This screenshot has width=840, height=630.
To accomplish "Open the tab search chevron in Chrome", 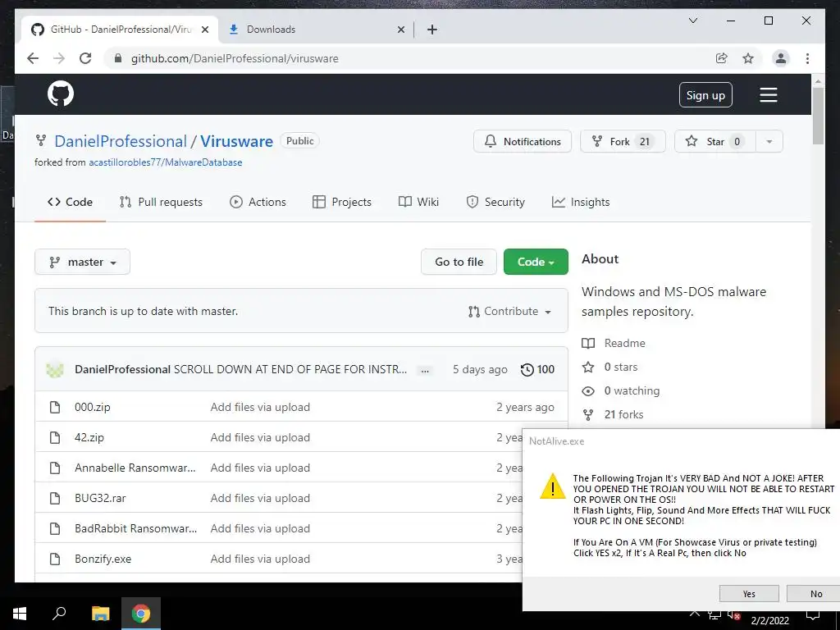I will 692,21.
